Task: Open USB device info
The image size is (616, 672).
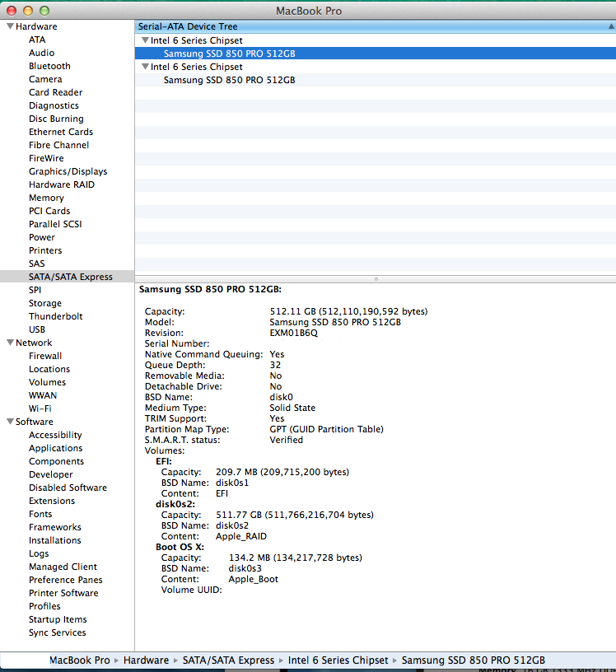Action: 37,329
